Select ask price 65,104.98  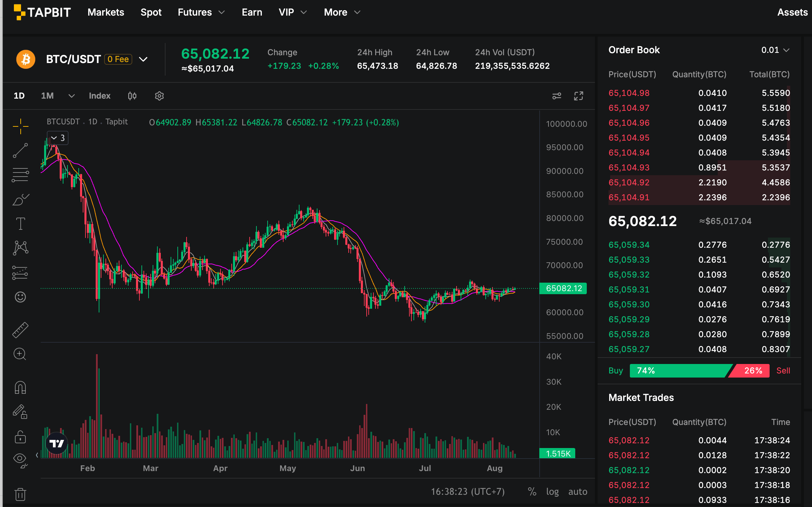pos(629,93)
